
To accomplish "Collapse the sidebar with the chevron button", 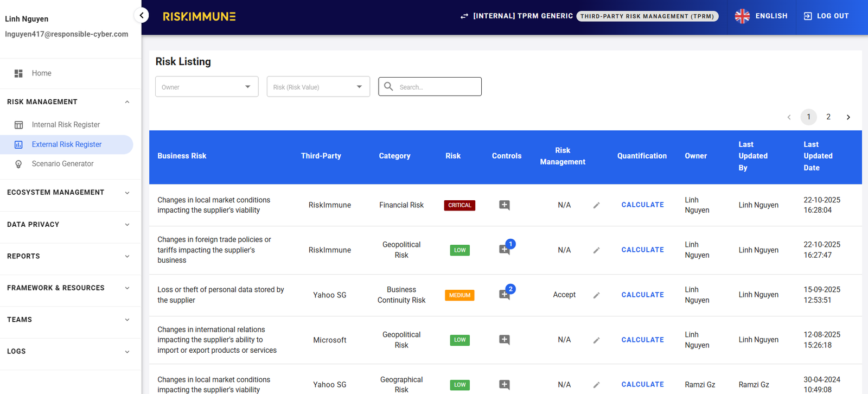I will [x=141, y=15].
